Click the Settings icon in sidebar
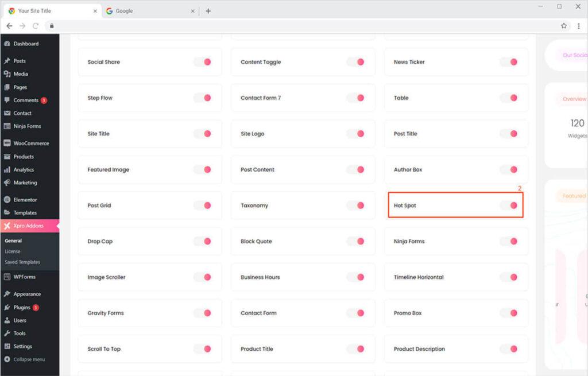 [7, 347]
